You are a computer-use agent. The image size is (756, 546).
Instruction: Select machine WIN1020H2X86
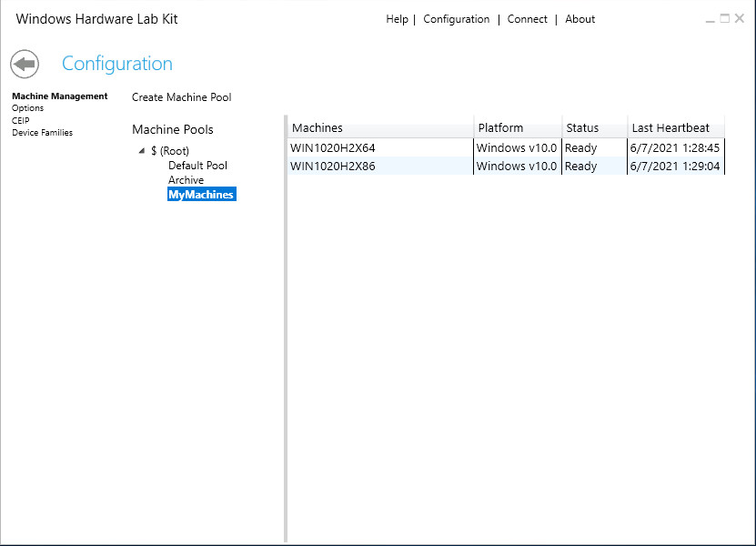click(333, 167)
